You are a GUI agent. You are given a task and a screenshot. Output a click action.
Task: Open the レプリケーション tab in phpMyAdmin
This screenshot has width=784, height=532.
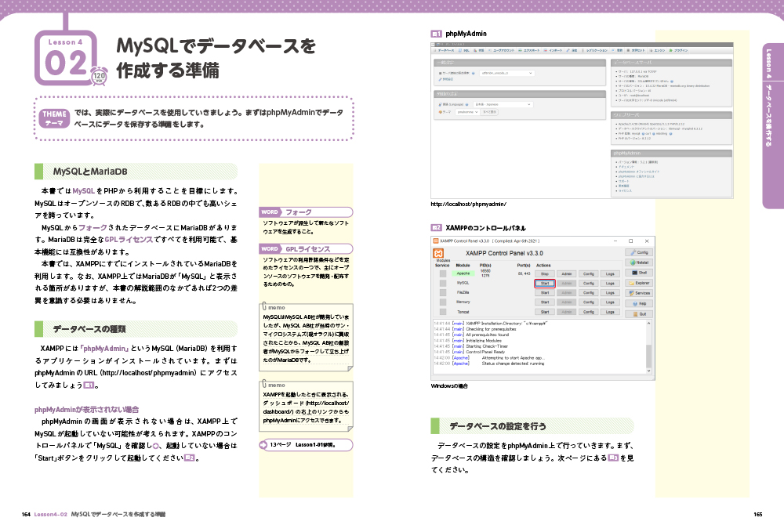596,50
